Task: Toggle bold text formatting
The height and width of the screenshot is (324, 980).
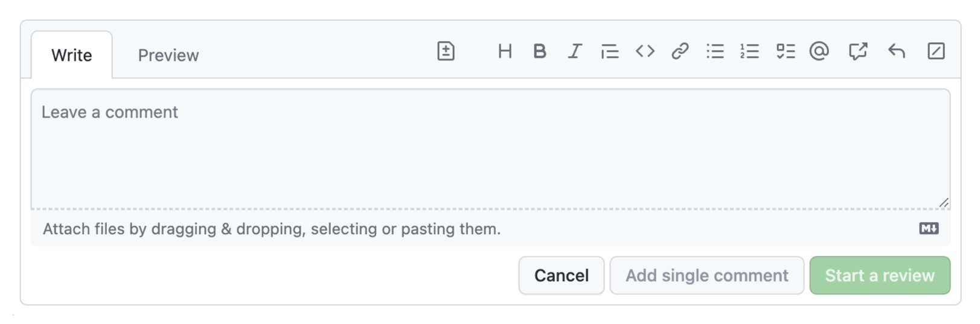Action: (540, 51)
